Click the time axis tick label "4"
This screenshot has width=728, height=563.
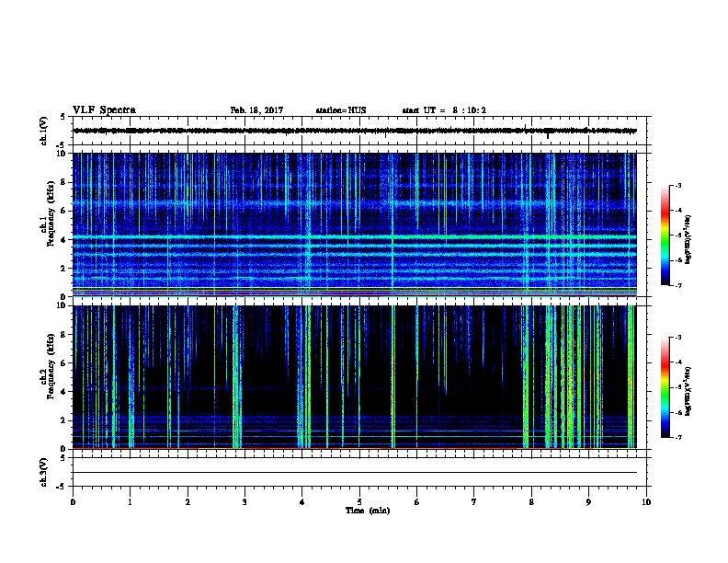coord(302,502)
